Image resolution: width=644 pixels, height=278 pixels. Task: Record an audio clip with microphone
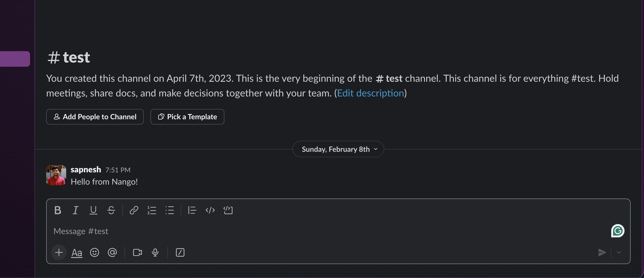click(x=155, y=252)
